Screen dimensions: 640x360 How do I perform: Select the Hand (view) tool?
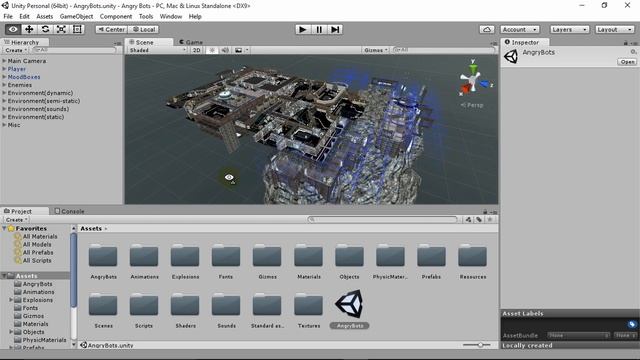13,29
